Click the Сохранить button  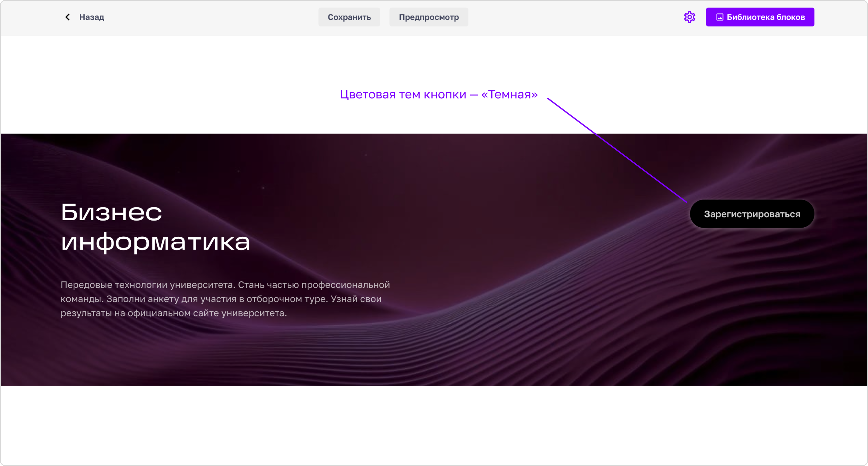point(349,17)
